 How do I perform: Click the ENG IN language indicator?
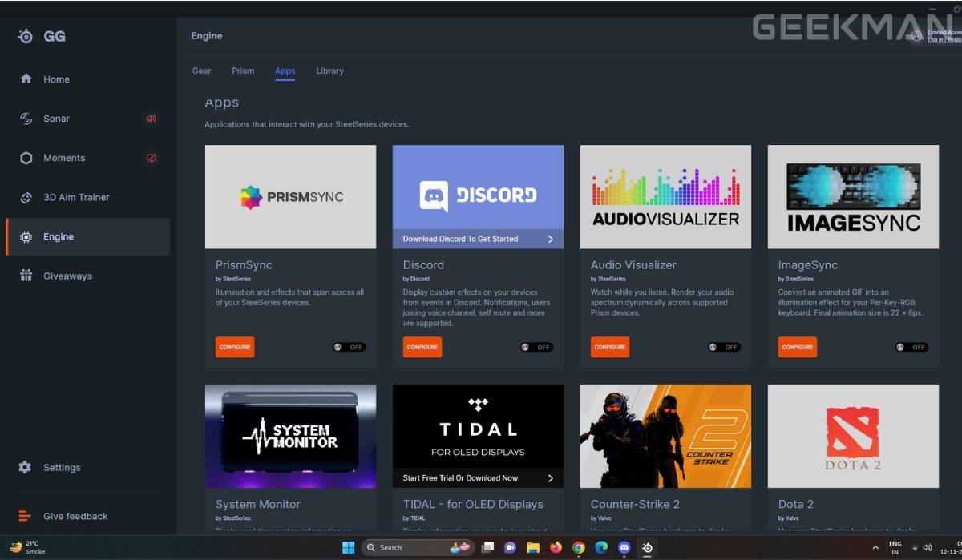[895, 548]
